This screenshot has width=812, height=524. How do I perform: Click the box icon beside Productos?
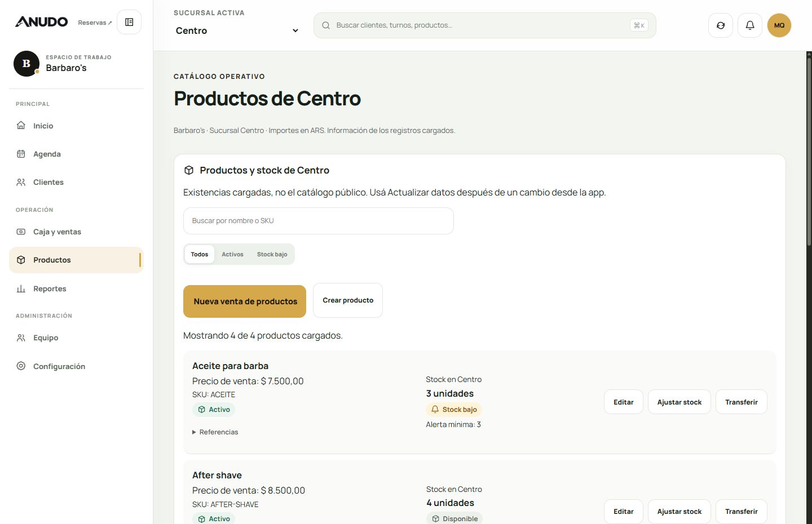click(x=21, y=260)
